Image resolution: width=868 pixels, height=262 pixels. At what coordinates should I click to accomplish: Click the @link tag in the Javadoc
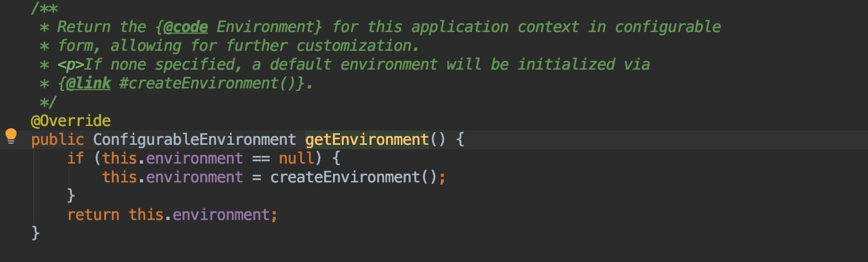(x=88, y=83)
